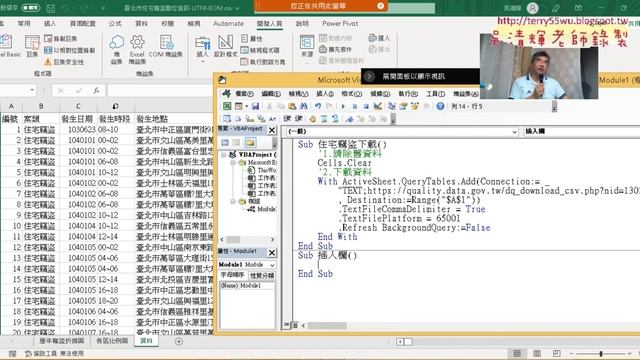This screenshot has height=360, width=640.
Task: Open Excel Name Box dropdown arrow
Action: (x=32, y=90)
